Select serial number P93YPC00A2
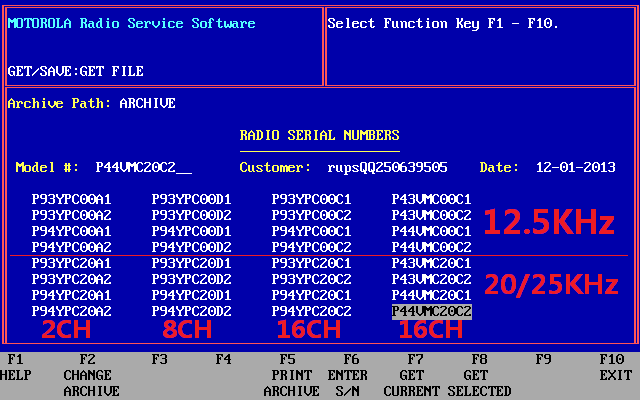640x400 pixels. point(71,215)
